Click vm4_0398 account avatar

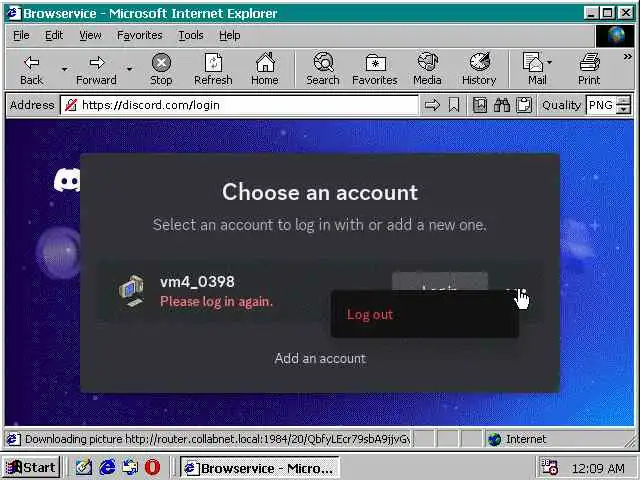pos(131,291)
